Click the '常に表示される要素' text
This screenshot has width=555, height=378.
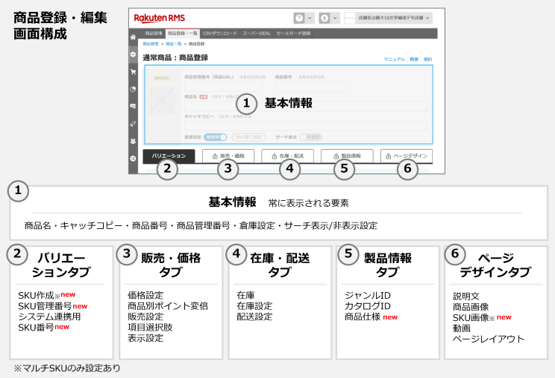coord(308,203)
